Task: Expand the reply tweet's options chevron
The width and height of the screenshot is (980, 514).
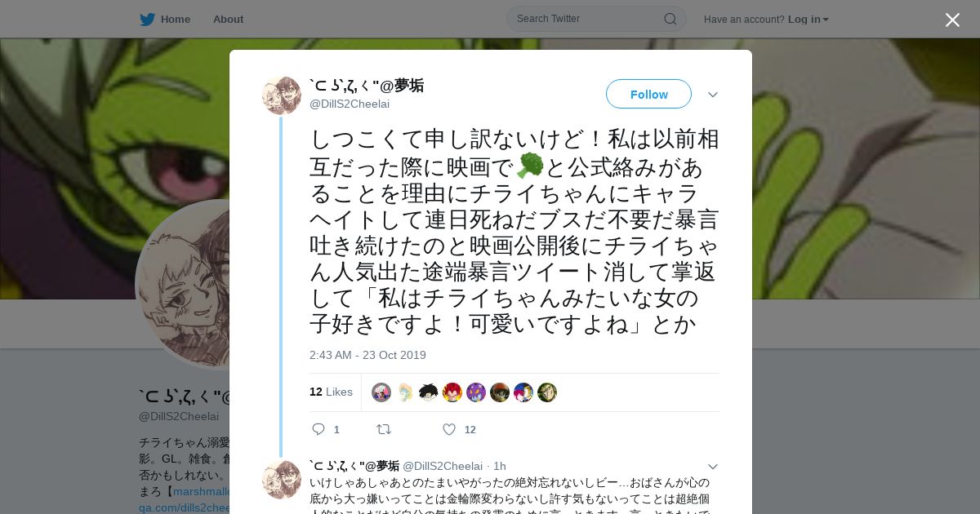Action: 713,467
